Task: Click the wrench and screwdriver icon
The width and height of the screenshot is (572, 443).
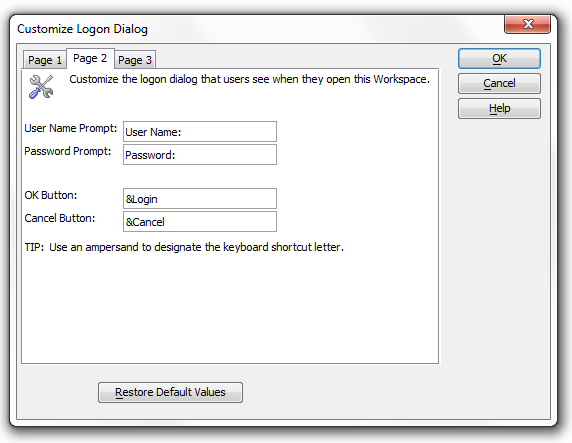Action: coord(41,87)
